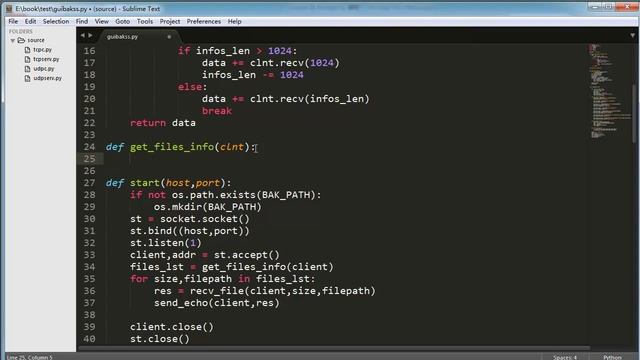Click 'get_files_info' in the def line
The image size is (640, 360).
pyautogui.click(x=172, y=147)
